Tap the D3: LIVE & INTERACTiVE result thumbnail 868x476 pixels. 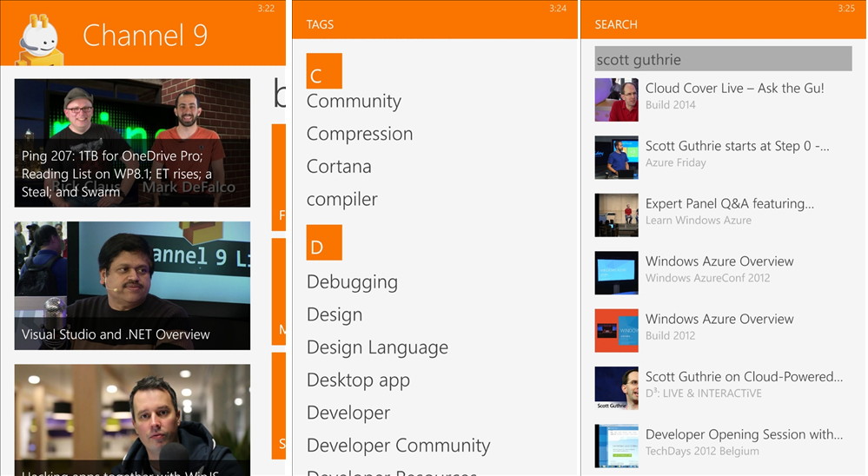click(x=616, y=388)
